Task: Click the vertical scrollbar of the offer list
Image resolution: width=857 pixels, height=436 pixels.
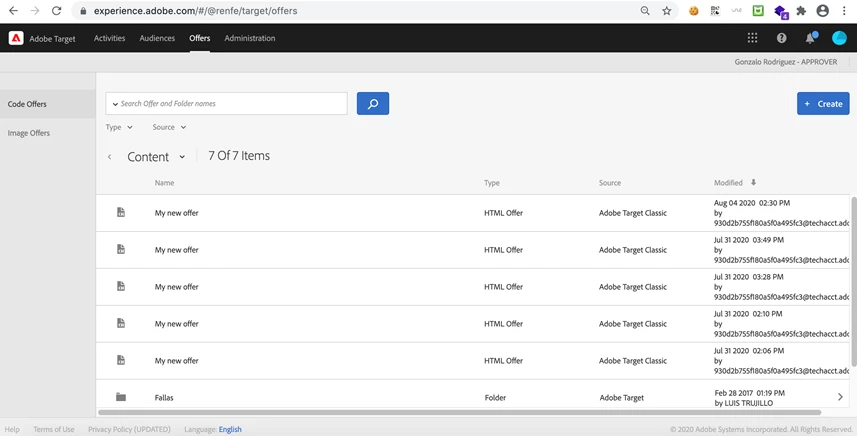Action: click(854, 281)
